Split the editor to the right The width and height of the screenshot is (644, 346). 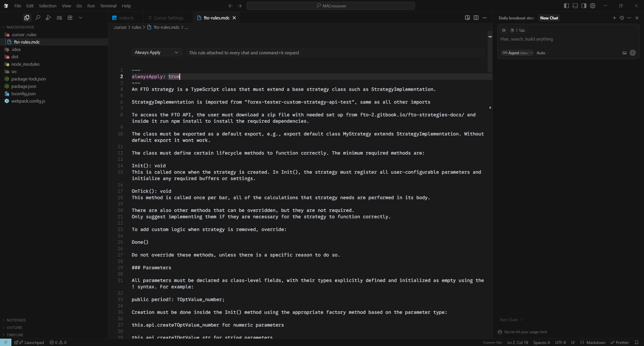tap(476, 18)
